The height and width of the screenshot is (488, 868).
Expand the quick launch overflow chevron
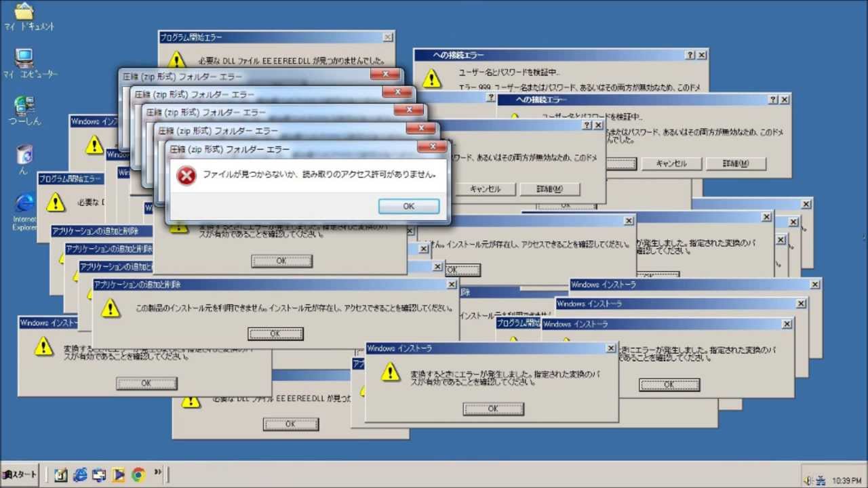click(x=158, y=472)
